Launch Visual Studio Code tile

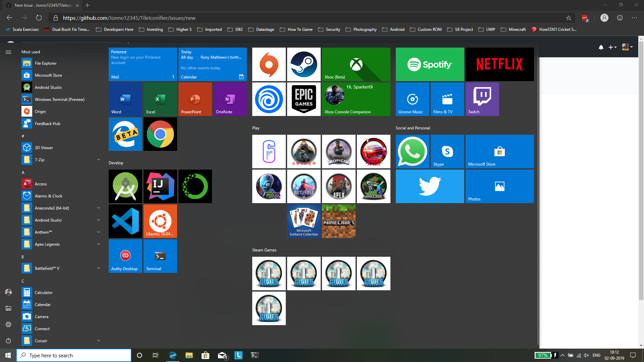[x=125, y=221]
